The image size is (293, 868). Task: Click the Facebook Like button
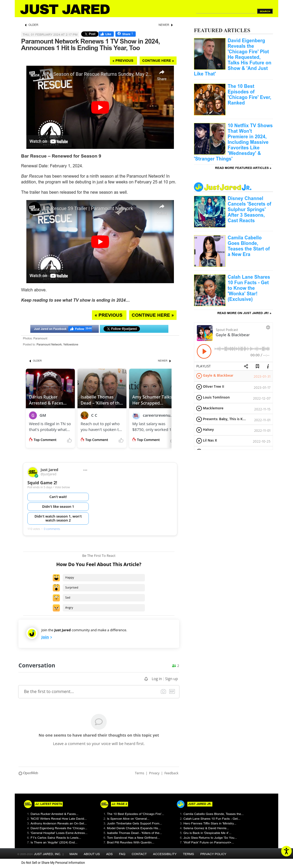click(x=106, y=34)
